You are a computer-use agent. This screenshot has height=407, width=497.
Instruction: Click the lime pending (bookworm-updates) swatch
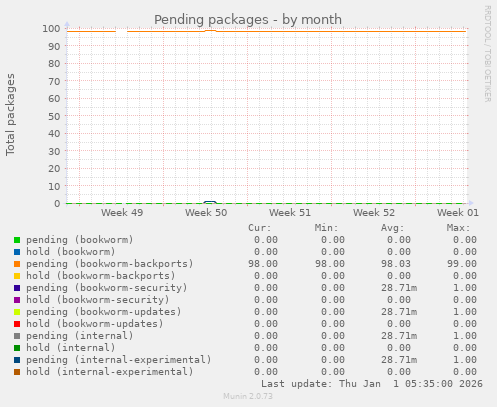pos(17,312)
